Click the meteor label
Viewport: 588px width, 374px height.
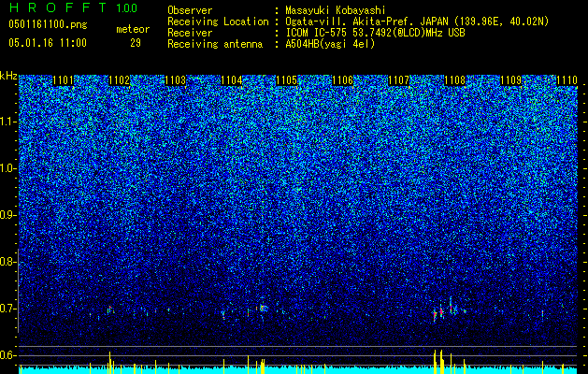133,29
